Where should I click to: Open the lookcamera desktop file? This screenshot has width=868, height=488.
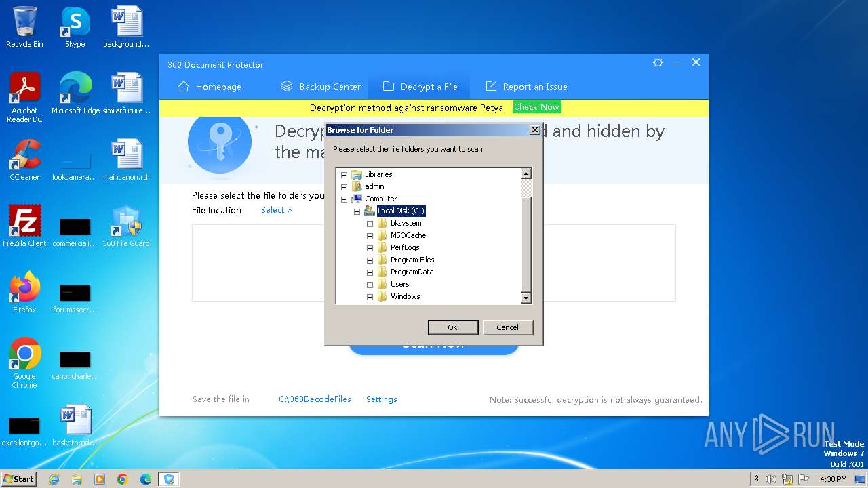(75, 166)
